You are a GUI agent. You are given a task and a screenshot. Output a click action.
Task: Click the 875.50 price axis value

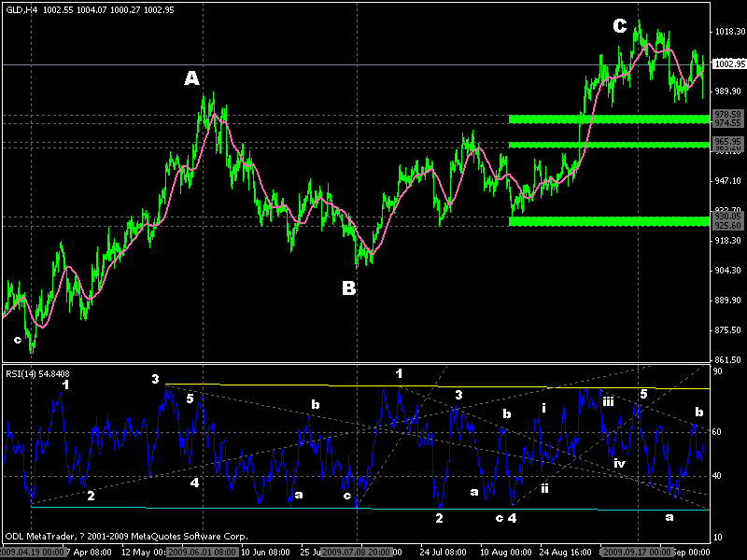click(730, 330)
